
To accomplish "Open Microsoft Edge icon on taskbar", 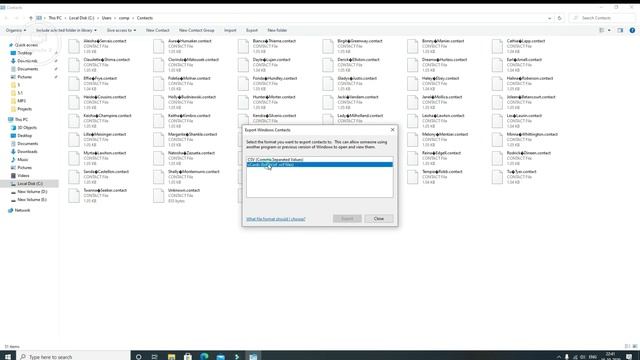I will coord(204,356).
